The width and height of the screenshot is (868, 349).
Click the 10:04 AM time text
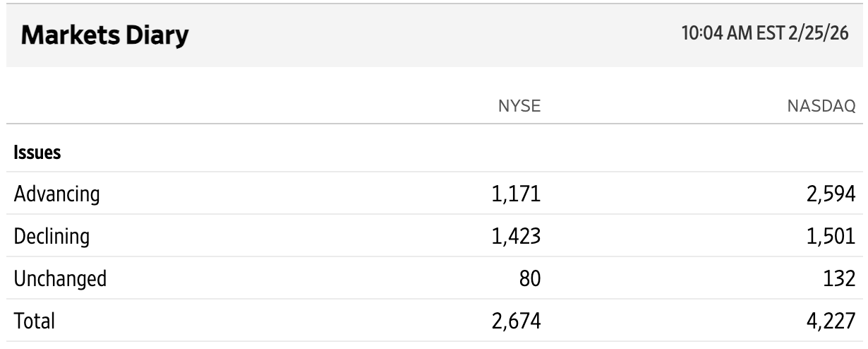tap(712, 34)
